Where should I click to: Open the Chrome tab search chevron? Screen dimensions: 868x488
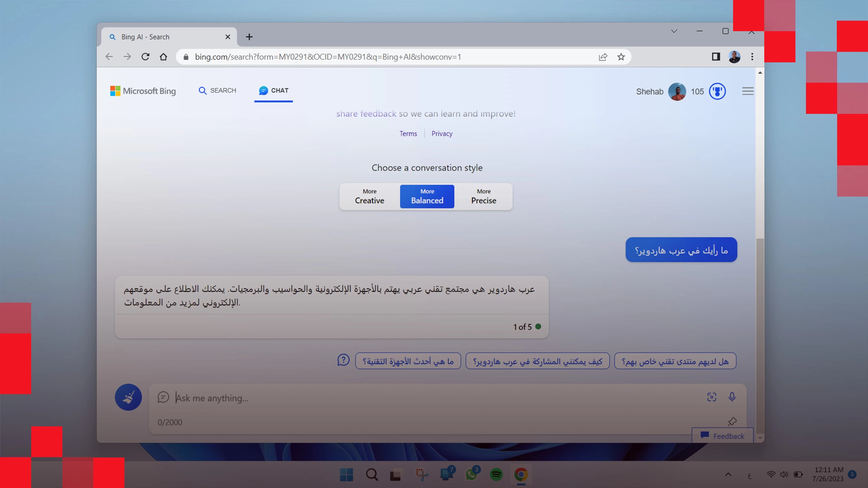click(674, 31)
